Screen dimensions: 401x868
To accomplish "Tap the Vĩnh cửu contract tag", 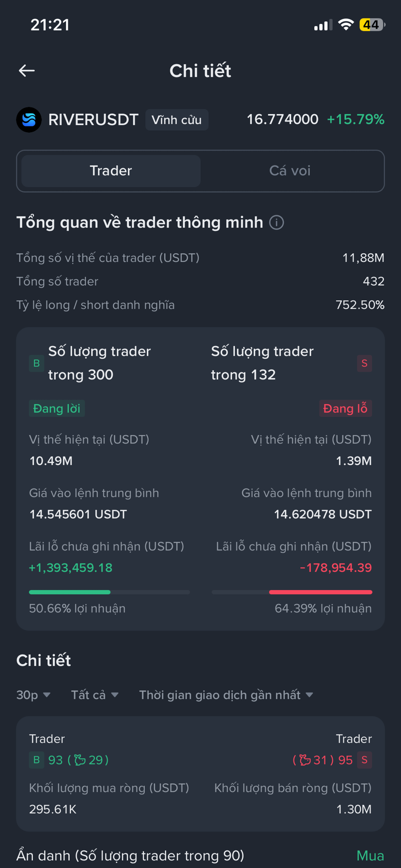I will (177, 120).
